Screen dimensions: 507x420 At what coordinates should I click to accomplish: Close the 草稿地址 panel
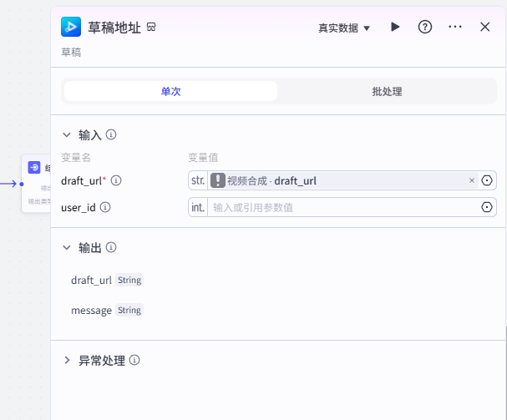point(484,27)
